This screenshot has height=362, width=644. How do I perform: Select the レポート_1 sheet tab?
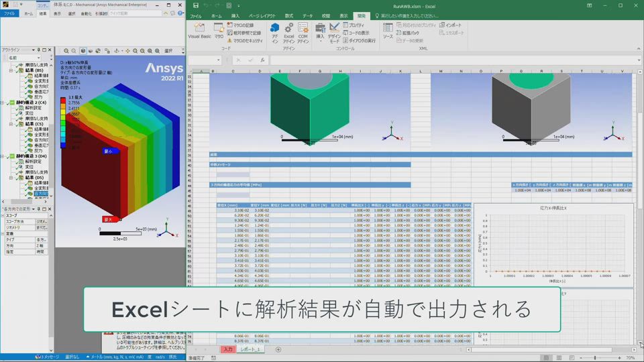point(251,349)
